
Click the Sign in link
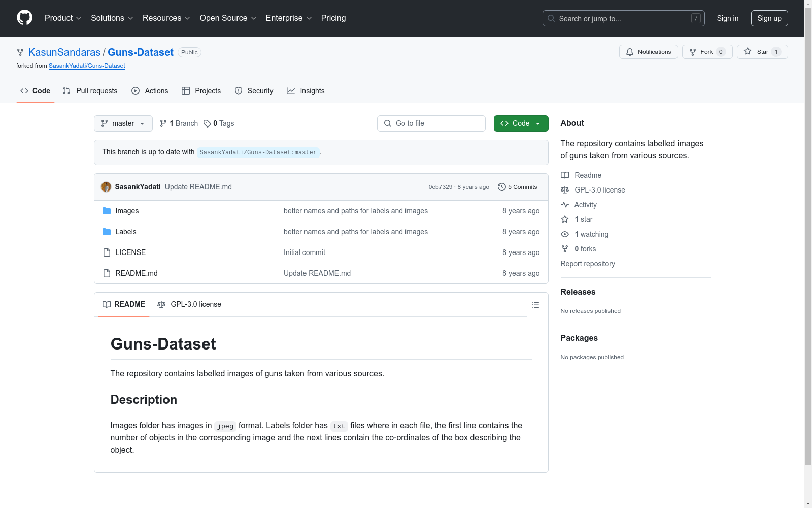click(728, 18)
